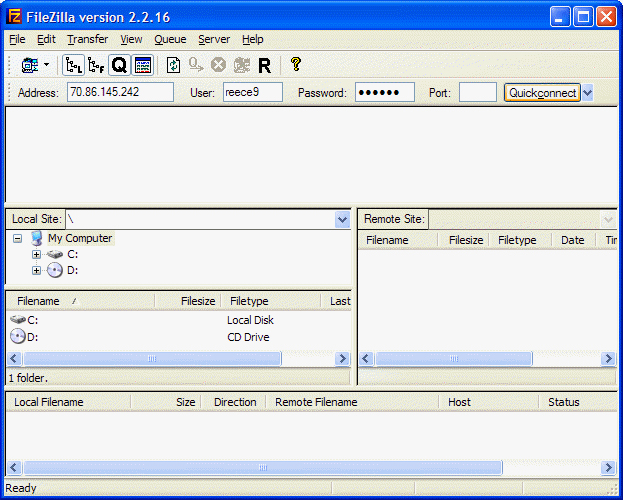Select My Computer in local tree
623x500 pixels.
click(80, 238)
